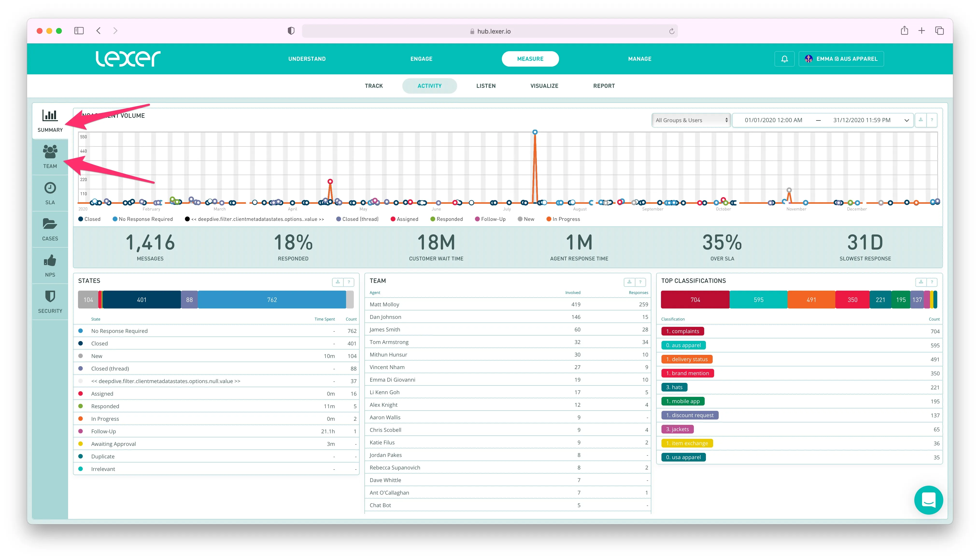Go to the Understand menu
The height and width of the screenshot is (560, 980).
[307, 59]
